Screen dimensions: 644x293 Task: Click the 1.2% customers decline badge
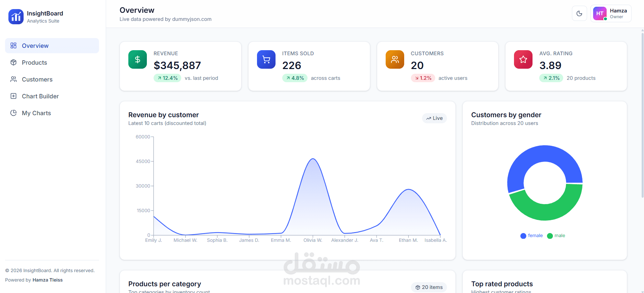(423, 78)
